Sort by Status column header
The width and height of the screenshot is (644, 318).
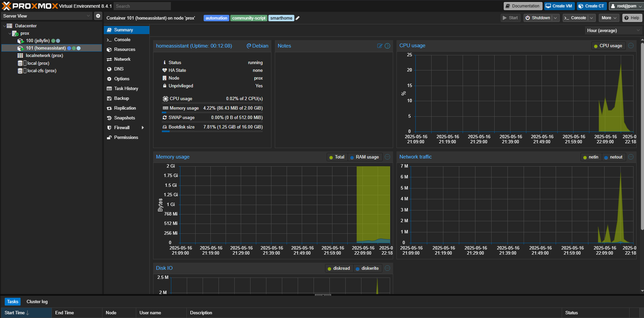pos(596,313)
